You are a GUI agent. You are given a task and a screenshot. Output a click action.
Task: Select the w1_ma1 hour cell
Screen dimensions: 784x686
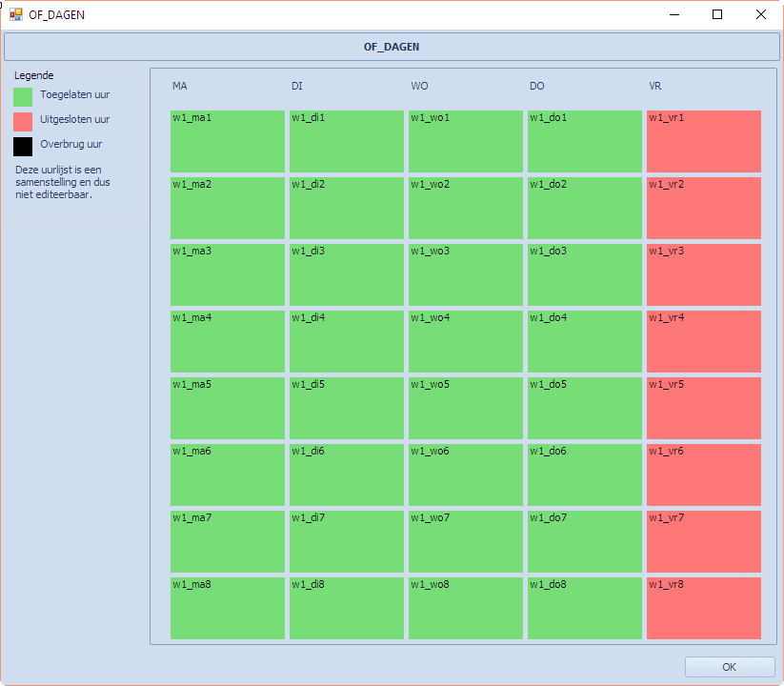(228, 142)
